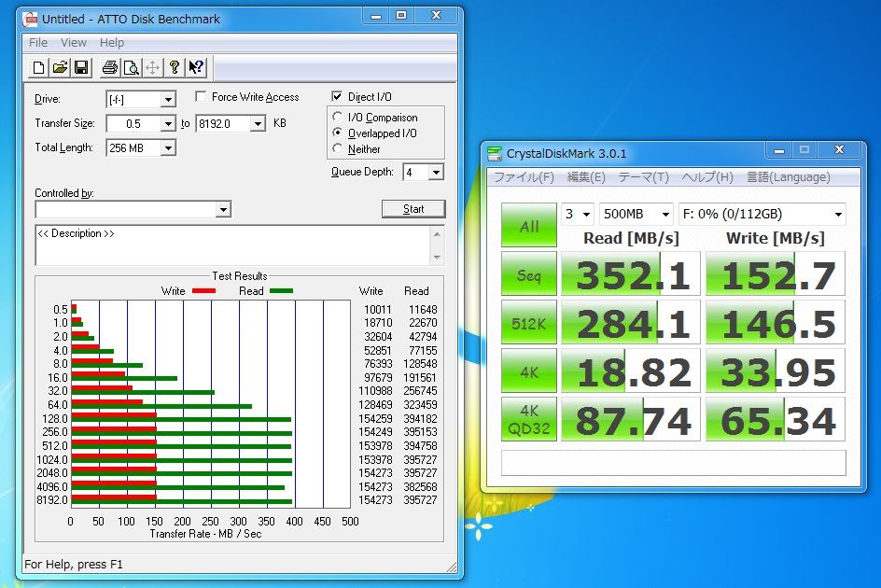
Task: Click the four-arrow move icon in toolbar
Action: point(153,68)
